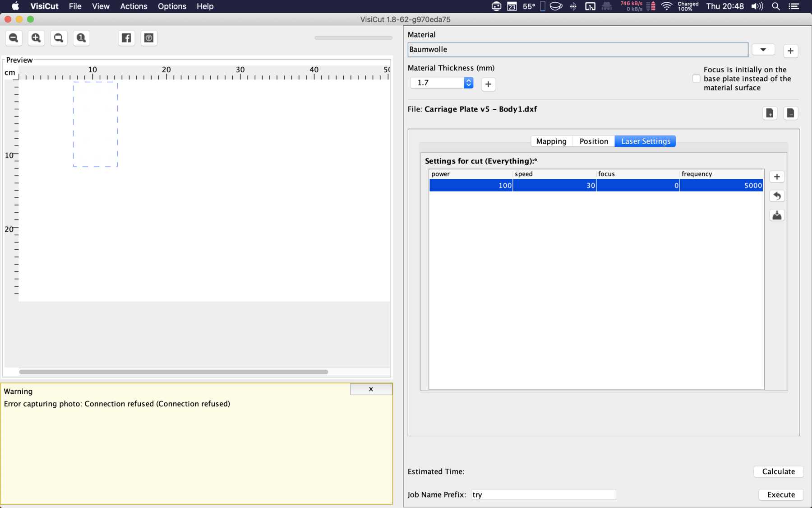Image resolution: width=812 pixels, height=508 pixels.
Task: Open the Help menu
Action: click(205, 6)
